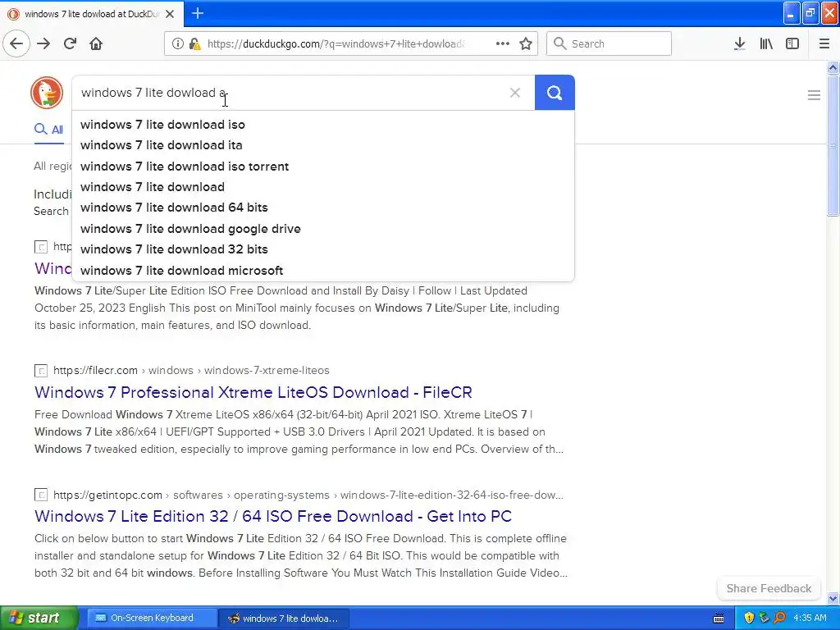Open FileCR Xtreme LiteOS Download result
This screenshot has height=630, width=840.
[253, 392]
